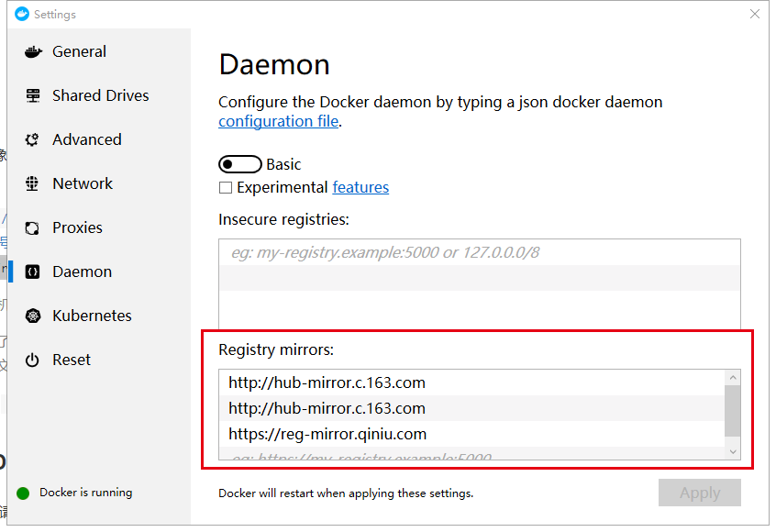This screenshot has width=776, height=532.
Task: Click the Proxies icon in sidebar
Action: coord(33,228)
